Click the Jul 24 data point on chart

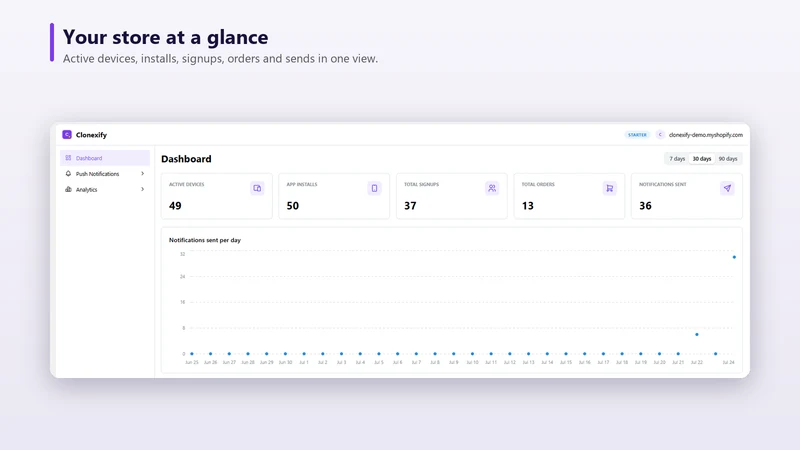click(734, 257)
